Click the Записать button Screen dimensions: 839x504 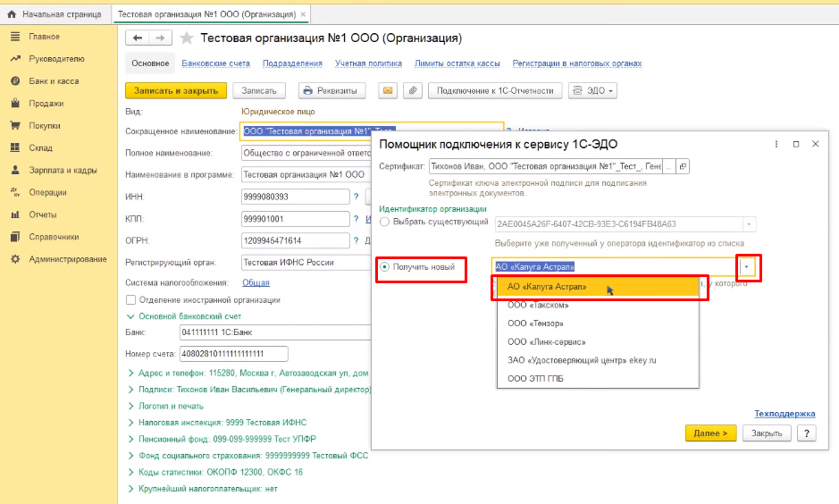259,90
